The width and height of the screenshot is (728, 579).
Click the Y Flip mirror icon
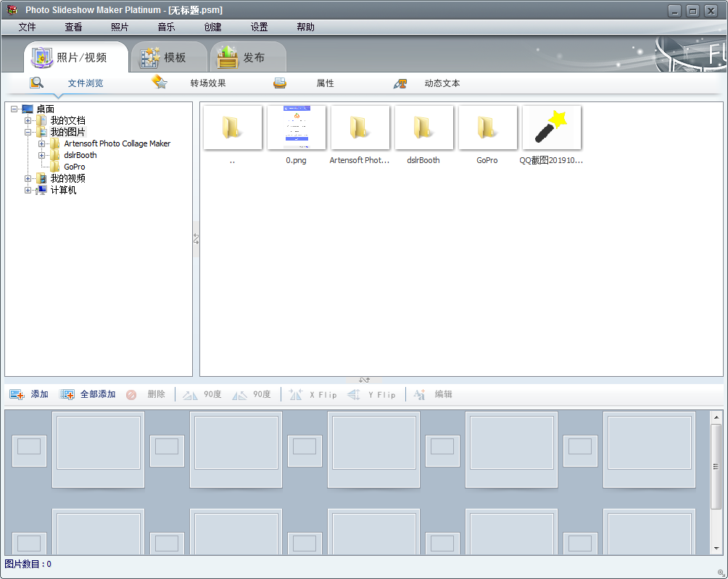pos(354,394)
